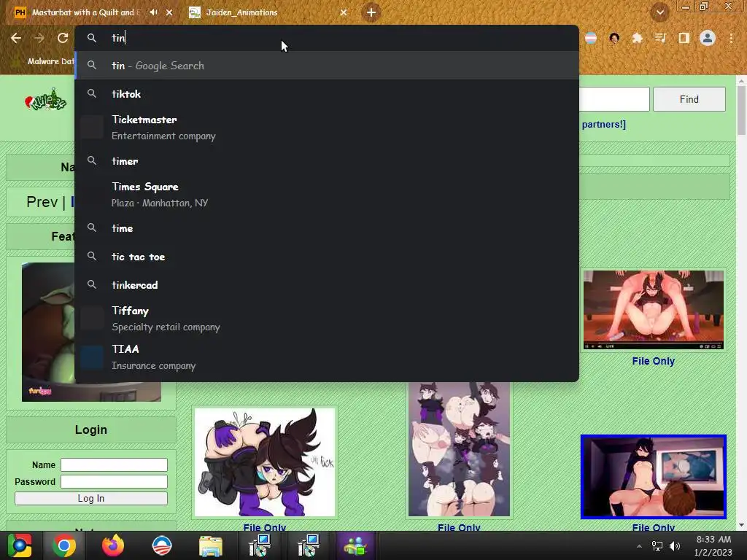The image size is (747, 560).
Task: Open the media controls button
Action: coord(660,38)
